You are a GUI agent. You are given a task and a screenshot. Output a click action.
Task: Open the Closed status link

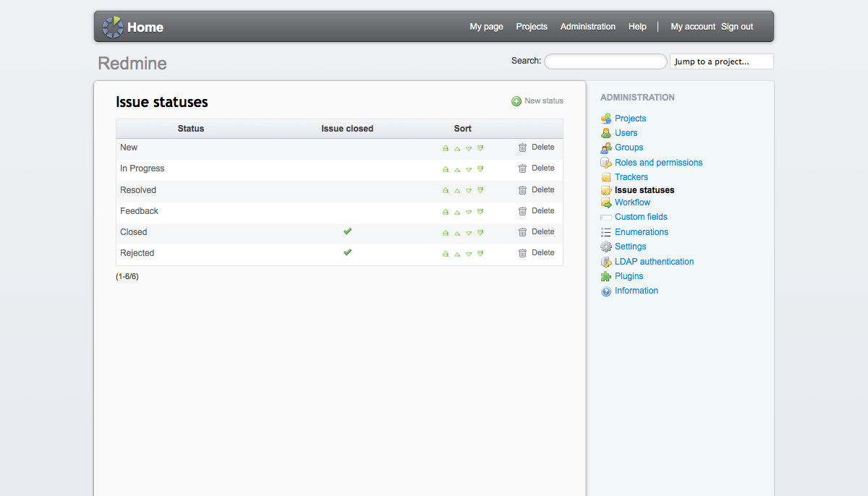134,232
